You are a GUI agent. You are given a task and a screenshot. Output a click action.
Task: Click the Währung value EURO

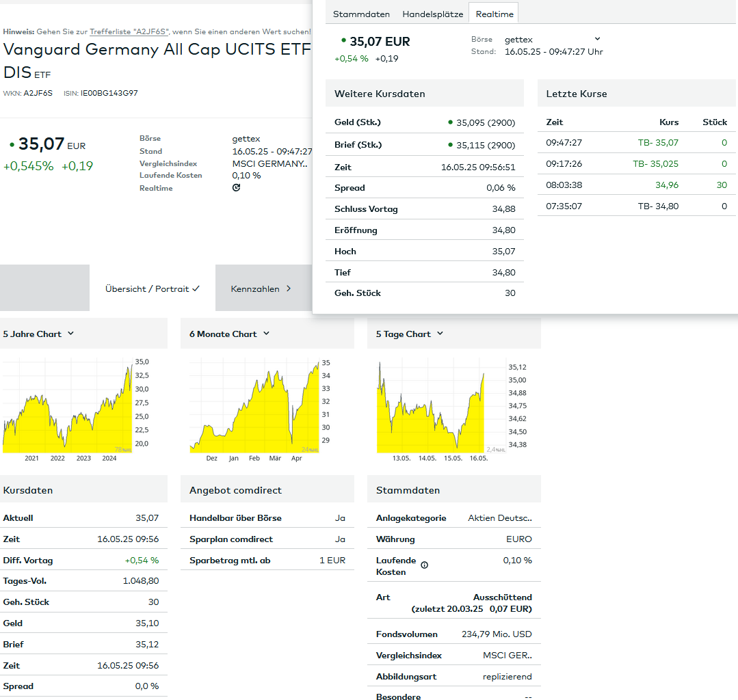(x=519, y=539)
